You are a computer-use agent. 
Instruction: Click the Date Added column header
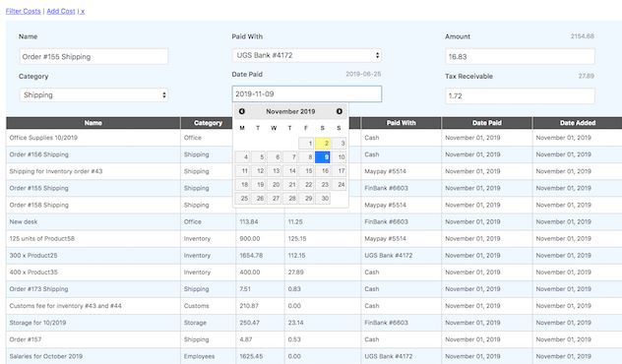point(578,123)
